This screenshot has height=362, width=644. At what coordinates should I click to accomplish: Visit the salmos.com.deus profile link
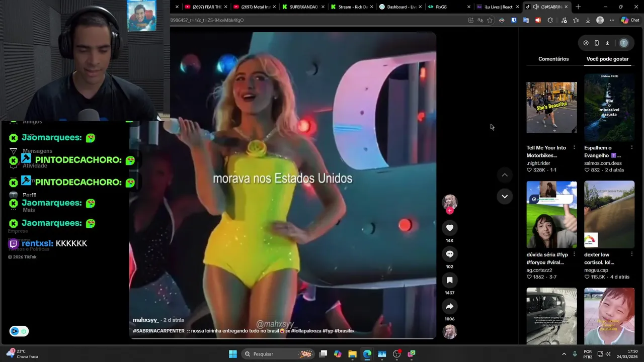[x=603, y=163]
